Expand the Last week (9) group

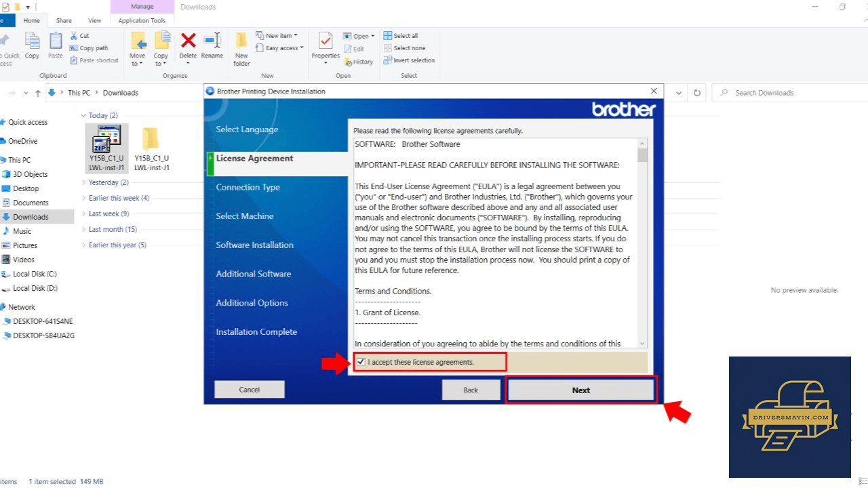click(x=83, y=214)
